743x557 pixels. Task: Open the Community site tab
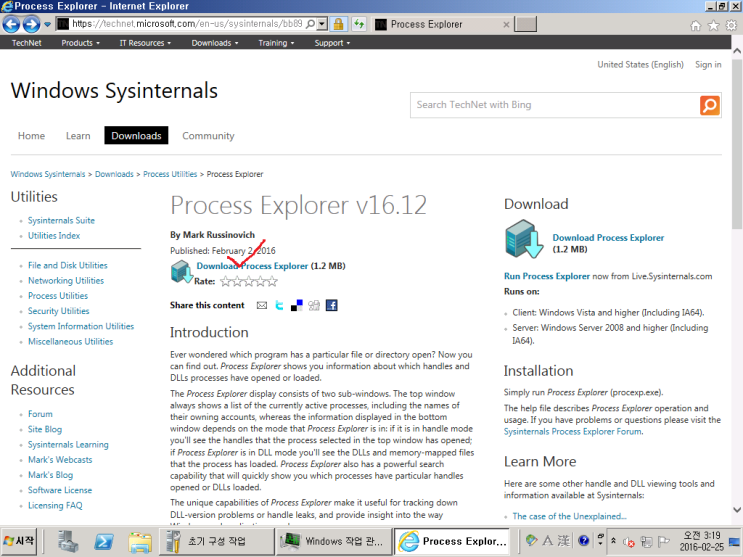coord(208,136)
